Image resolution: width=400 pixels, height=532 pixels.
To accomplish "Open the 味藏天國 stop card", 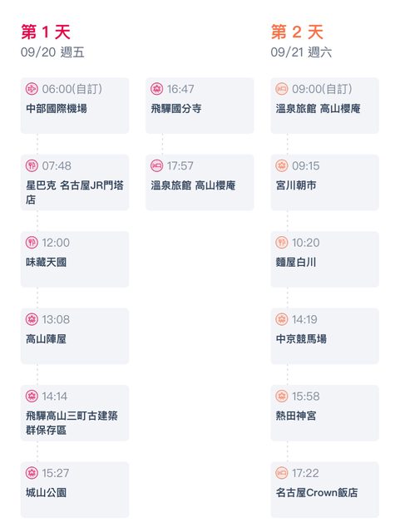I will (75, 259).
